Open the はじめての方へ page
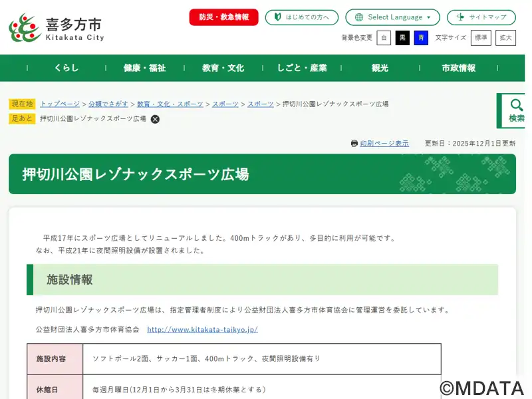This screenshot has height=399, width=532. coord(302,17)
